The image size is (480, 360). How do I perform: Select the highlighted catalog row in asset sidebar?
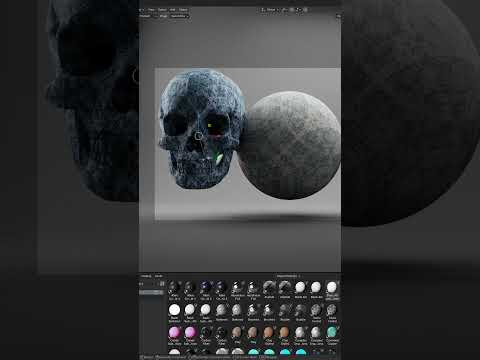(x=152, y=292)
